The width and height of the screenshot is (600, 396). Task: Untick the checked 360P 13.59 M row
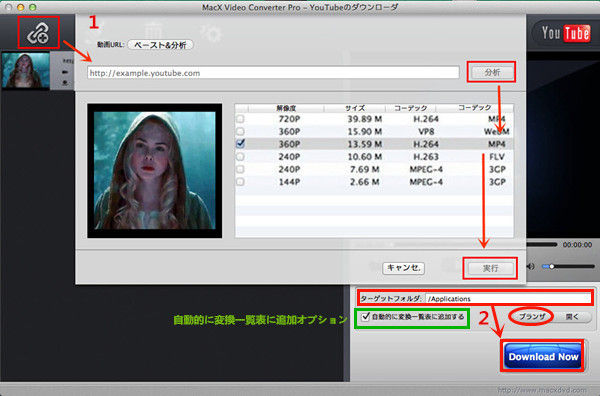click(240, 144)
